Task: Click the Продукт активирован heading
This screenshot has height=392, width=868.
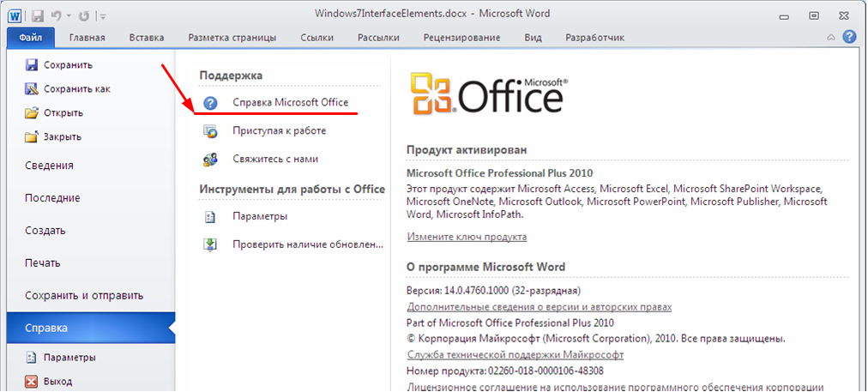Action: click(x=467, y=150)
